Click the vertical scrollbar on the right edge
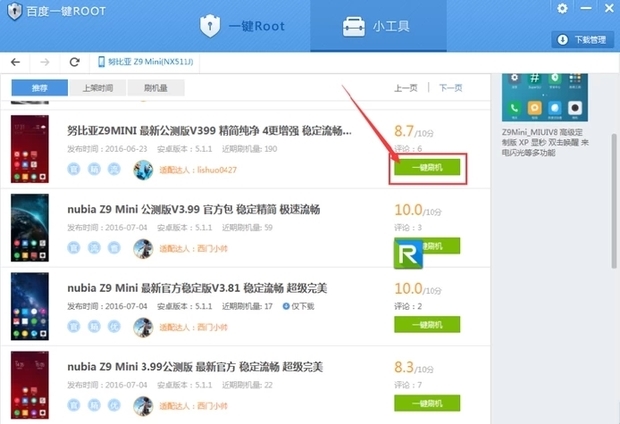 pos(614,201)
